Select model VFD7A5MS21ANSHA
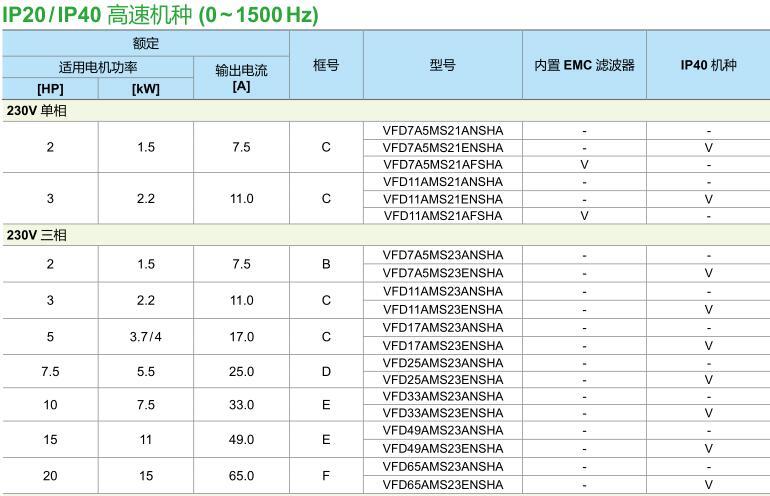The height and width of the screenshot is (496, 770). pyautogui.click(x=443, y=131)
